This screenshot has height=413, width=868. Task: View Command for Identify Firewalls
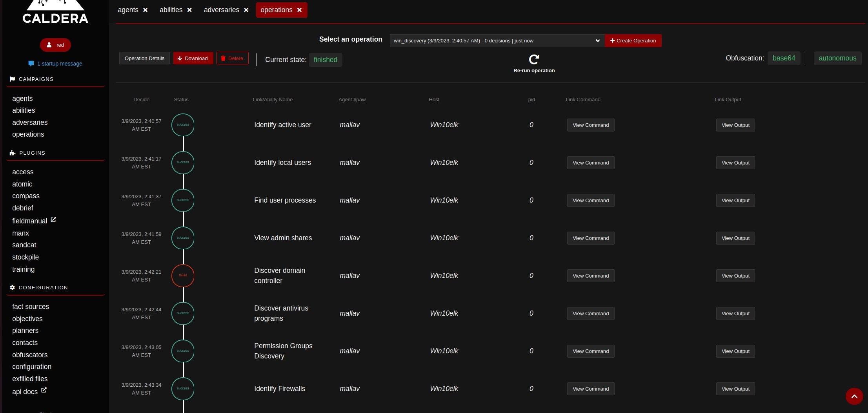(591, 389)
